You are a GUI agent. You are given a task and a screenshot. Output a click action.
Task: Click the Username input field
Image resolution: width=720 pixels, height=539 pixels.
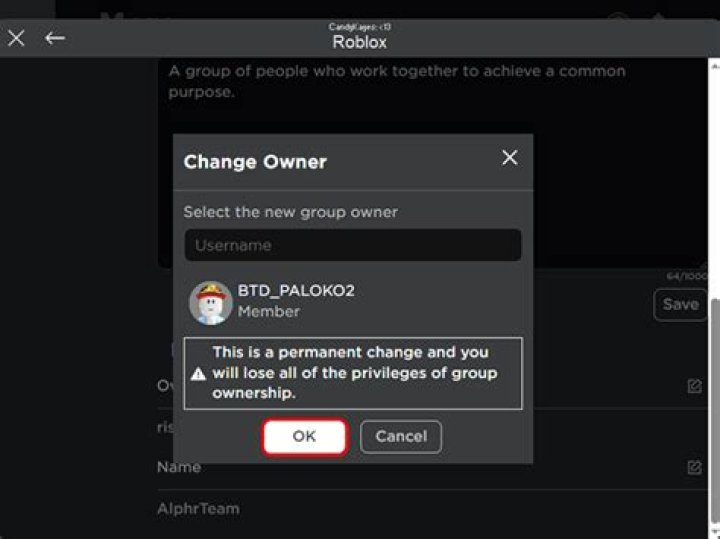coord(353,245)
